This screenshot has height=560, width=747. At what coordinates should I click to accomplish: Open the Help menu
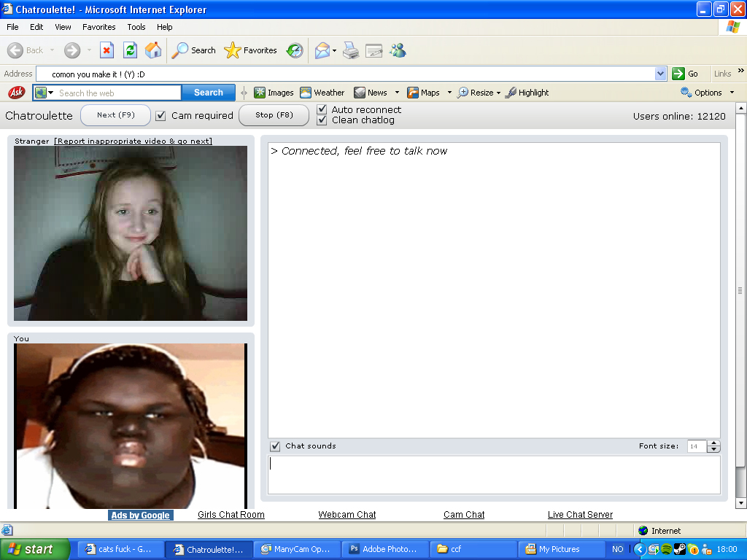(x=164, y=27)
